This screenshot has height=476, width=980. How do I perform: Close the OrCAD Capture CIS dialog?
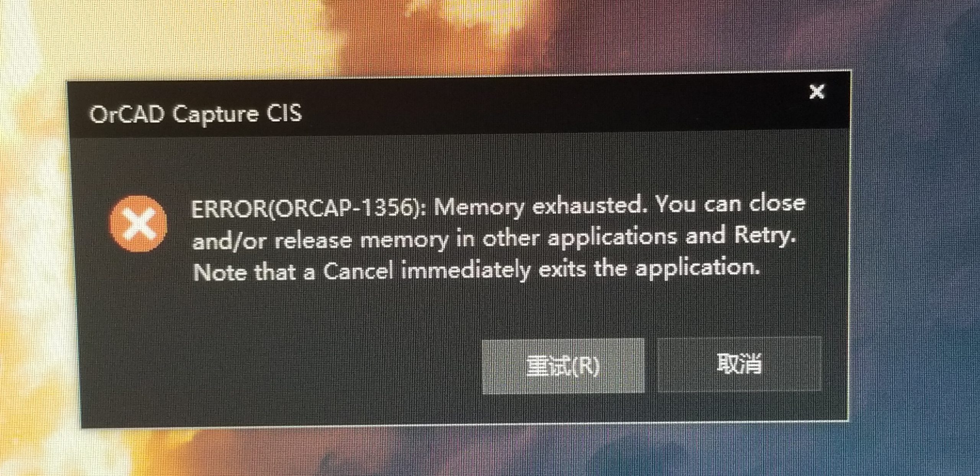coord(817,91)
